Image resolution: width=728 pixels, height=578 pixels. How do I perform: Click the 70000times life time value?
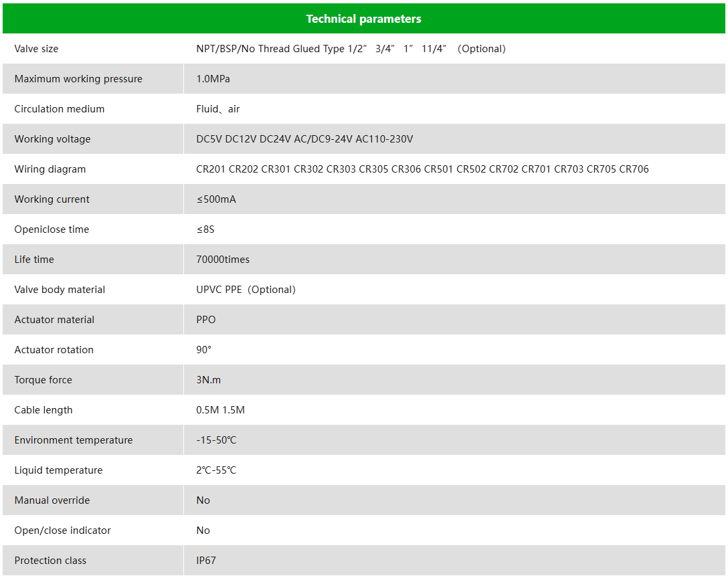coord(223,260)
